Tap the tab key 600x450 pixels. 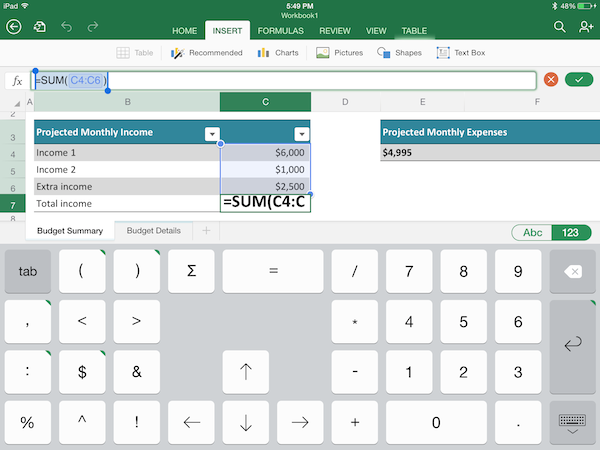(28, 271)
